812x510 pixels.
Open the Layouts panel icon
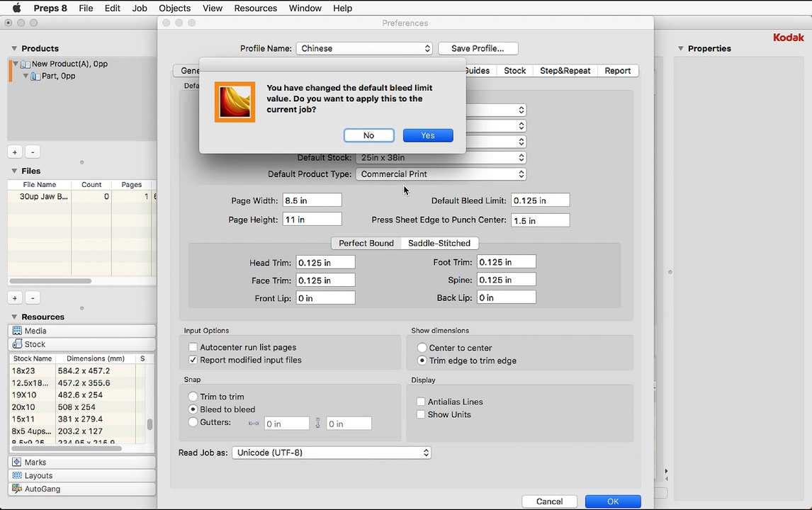pos(17,475)
